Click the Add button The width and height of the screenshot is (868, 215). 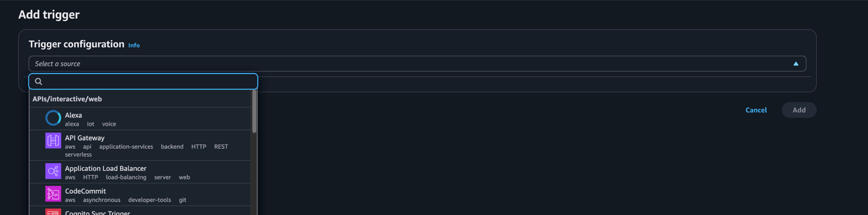click(799, 110)
